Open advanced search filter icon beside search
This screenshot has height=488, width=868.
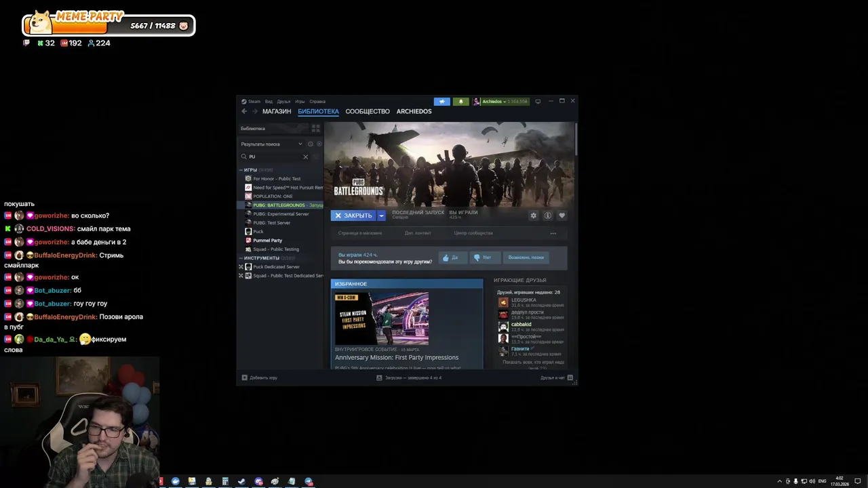[x=317, y=157]
